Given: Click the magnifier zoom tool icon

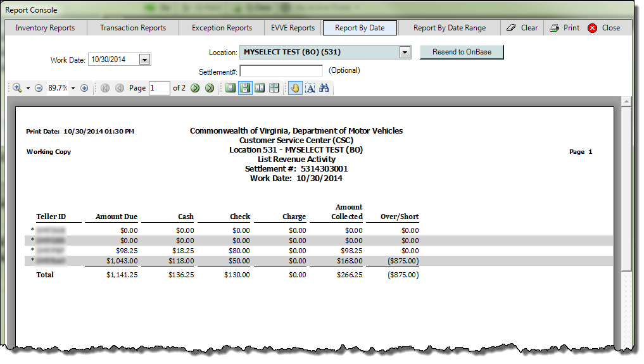Looking at the screenshot, I should tap(16, 88).
